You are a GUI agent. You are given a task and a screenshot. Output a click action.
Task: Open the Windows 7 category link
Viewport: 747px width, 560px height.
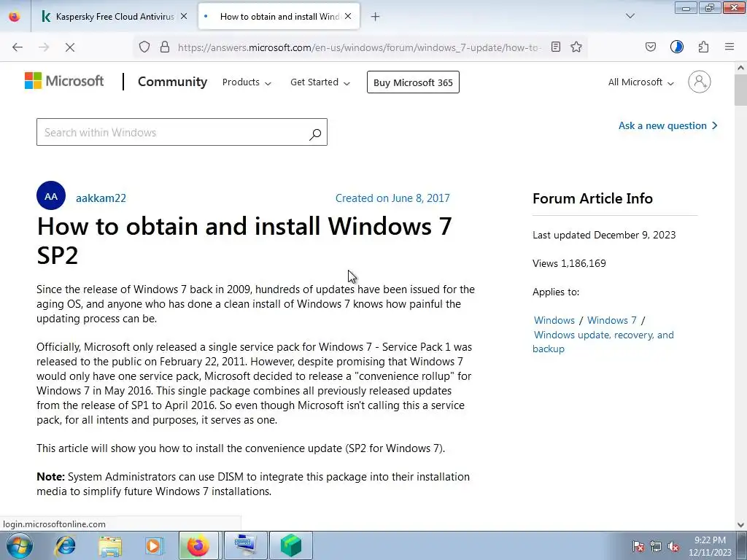point(612,321)
